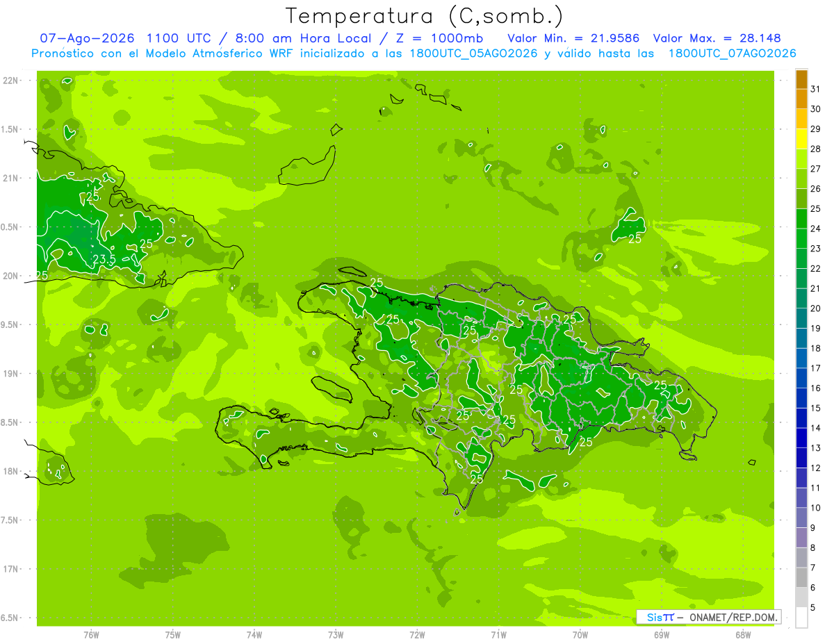This screenshot has width=834, height=644.
Task: Click the color bar label "25" on legend
Action: coord(816,208)
